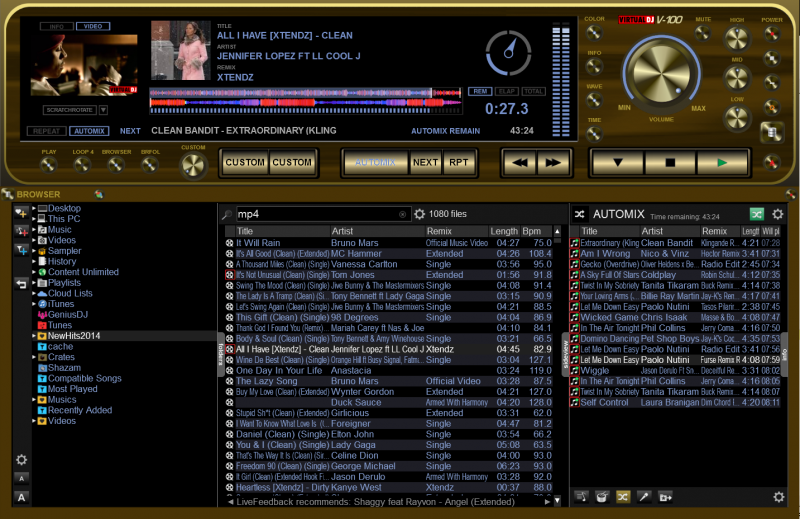Click the RPT button
800x519 pixels.
459,163
